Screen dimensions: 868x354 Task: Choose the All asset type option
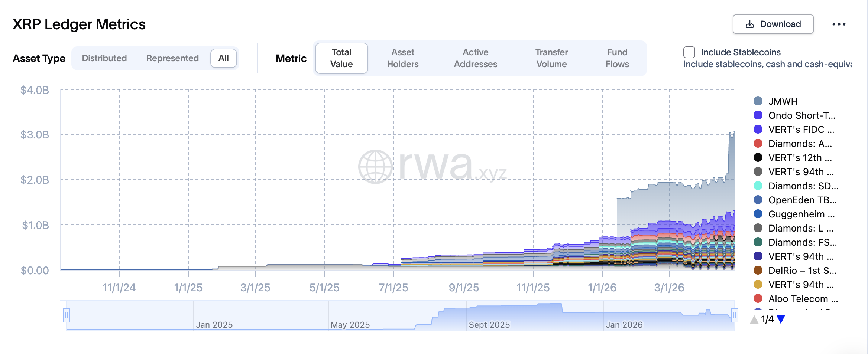(x=224, y=58)
